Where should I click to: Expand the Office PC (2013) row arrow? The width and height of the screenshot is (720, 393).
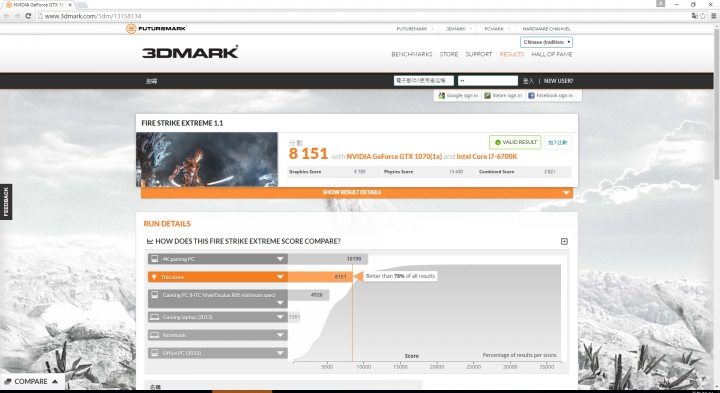tap(280, 353)
